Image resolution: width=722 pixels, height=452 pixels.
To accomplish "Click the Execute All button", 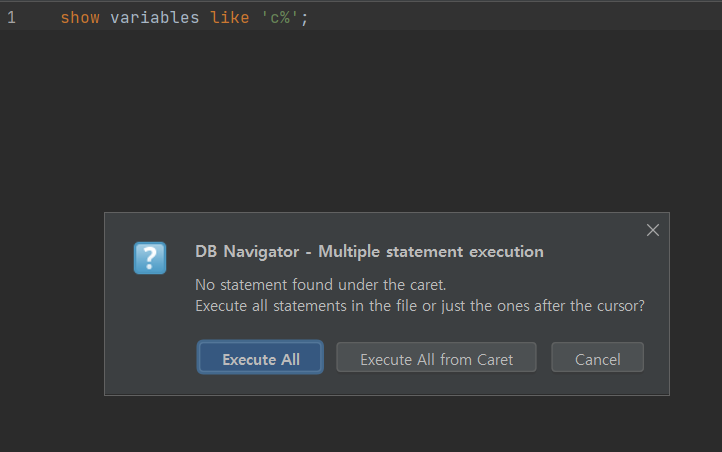I will pos(260,358).
